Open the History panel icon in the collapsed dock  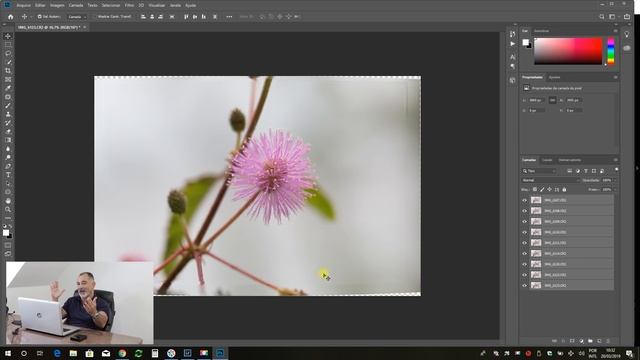click(513, 34)
